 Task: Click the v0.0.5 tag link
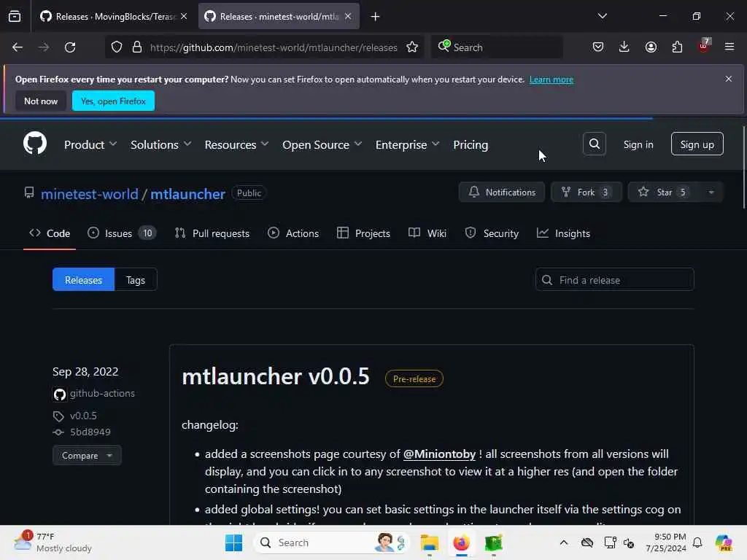pyautogui.click(x=83, y=416)
